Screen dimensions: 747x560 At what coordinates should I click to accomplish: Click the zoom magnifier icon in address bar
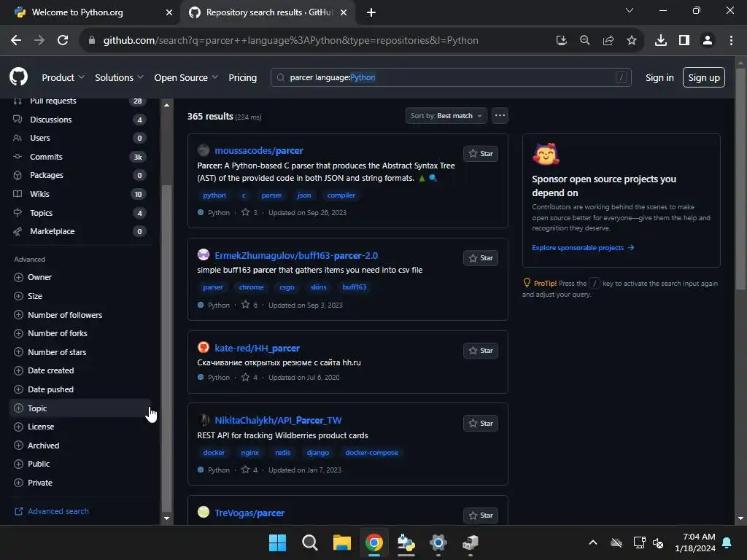pyautogui.click(x=584, y=41)
